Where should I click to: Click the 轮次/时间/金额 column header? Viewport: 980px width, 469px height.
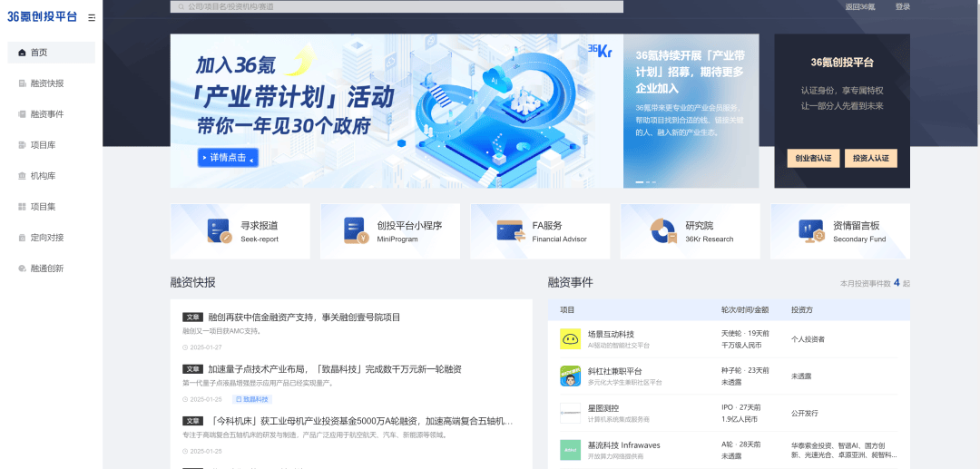745,309
